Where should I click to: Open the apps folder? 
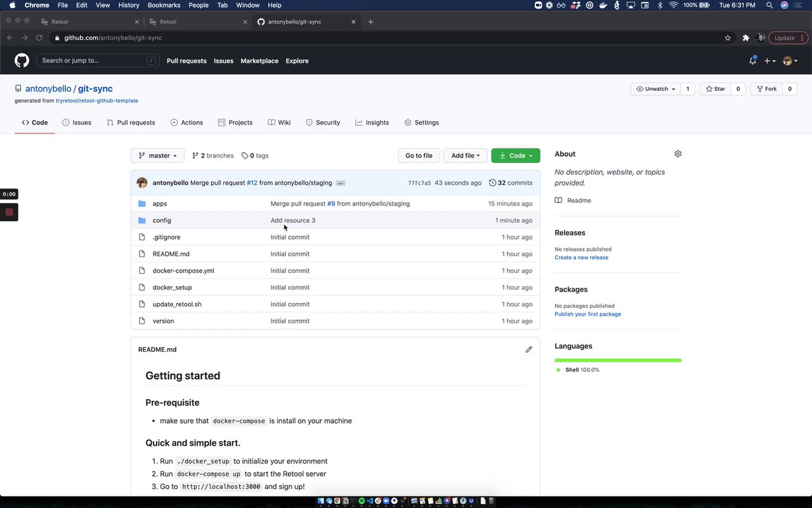(160, 204)
